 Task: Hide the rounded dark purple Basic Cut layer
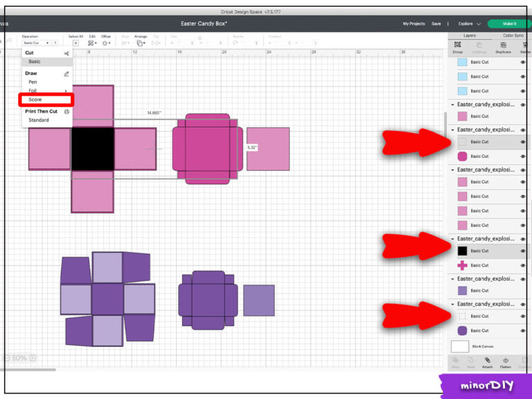pyautogui.click(x=523, y=331)
